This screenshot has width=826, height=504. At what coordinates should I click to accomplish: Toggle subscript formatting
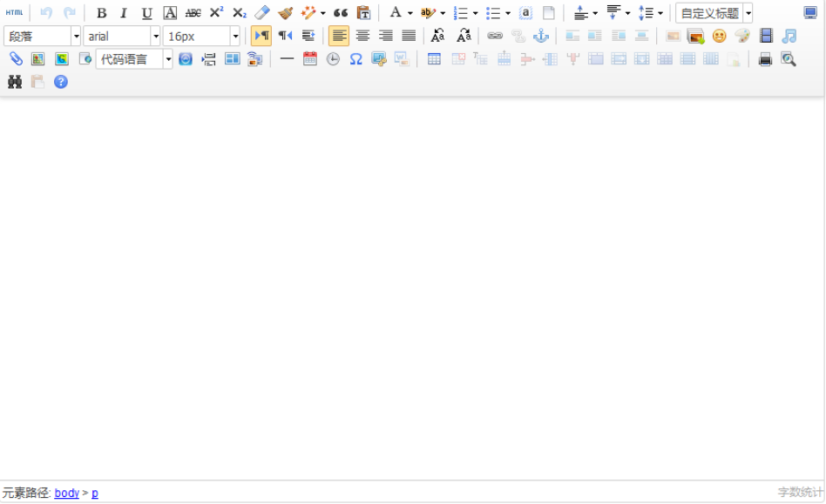239,13
